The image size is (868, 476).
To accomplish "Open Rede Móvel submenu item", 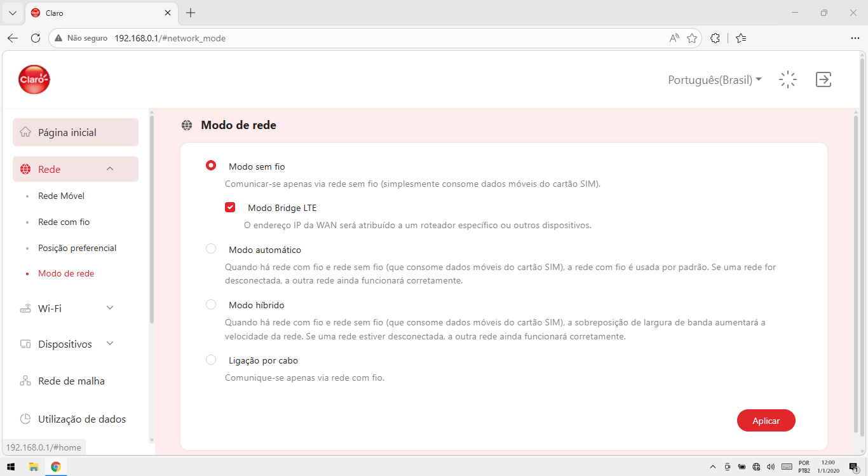I will pos(61,196).
